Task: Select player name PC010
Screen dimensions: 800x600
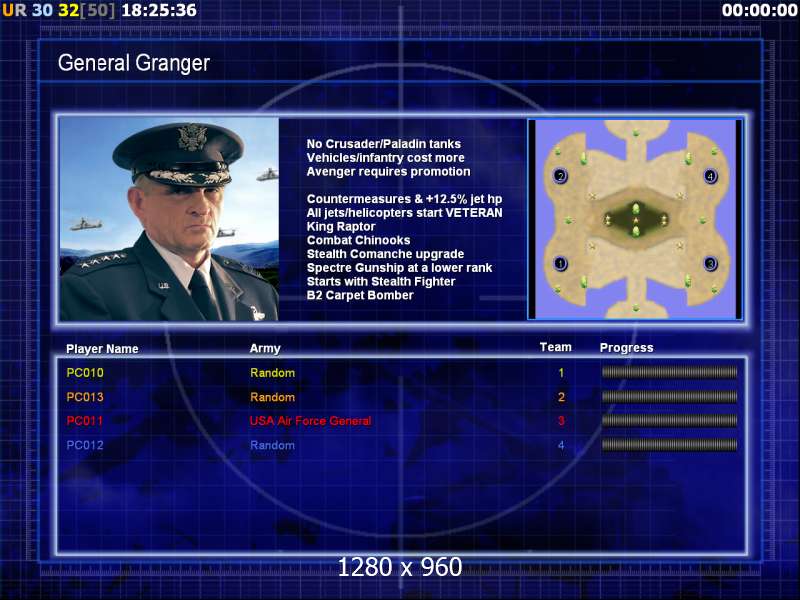Action: pyautogui.click(x=85, y=373)
